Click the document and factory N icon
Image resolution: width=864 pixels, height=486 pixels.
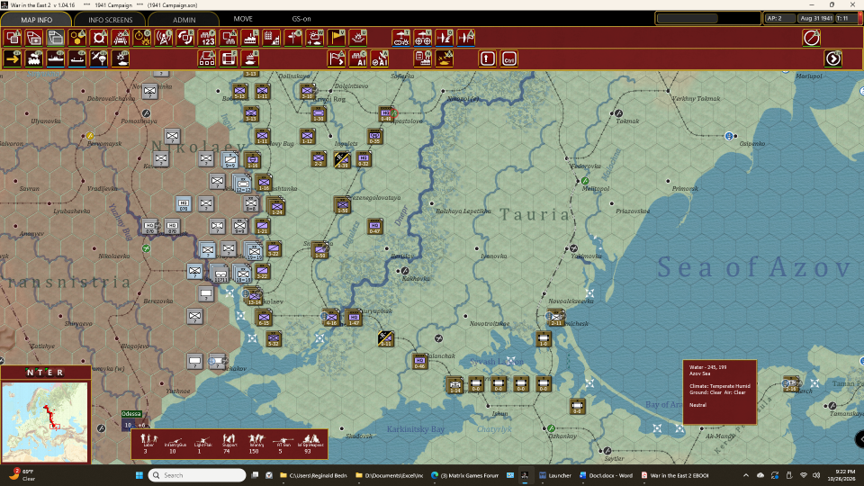point(423,58)
